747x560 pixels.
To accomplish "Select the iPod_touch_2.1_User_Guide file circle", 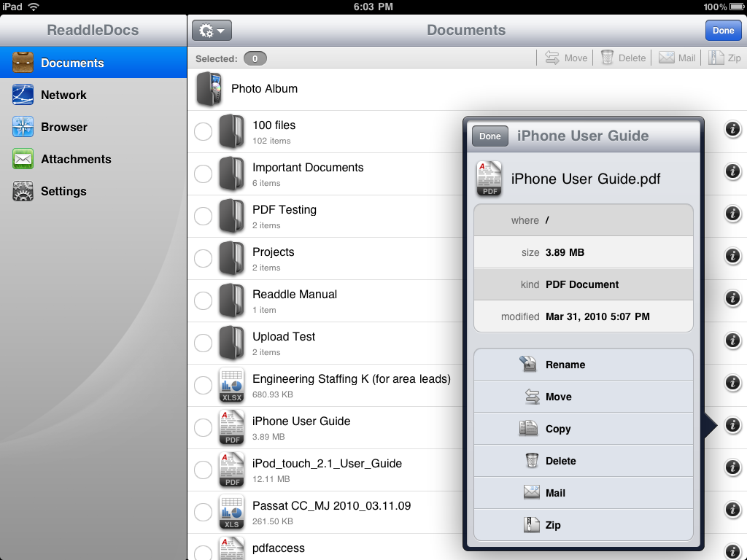I will click(x=203, y=470).
